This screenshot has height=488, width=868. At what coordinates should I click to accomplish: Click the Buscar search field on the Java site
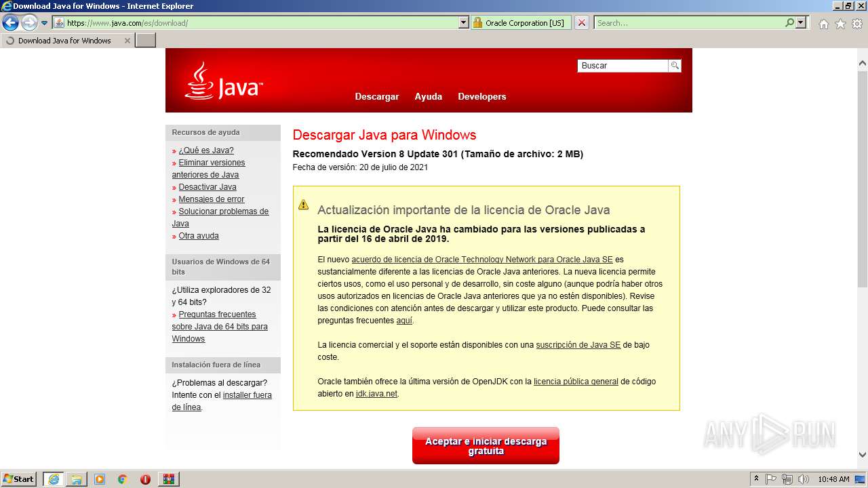tap(623, 66)
